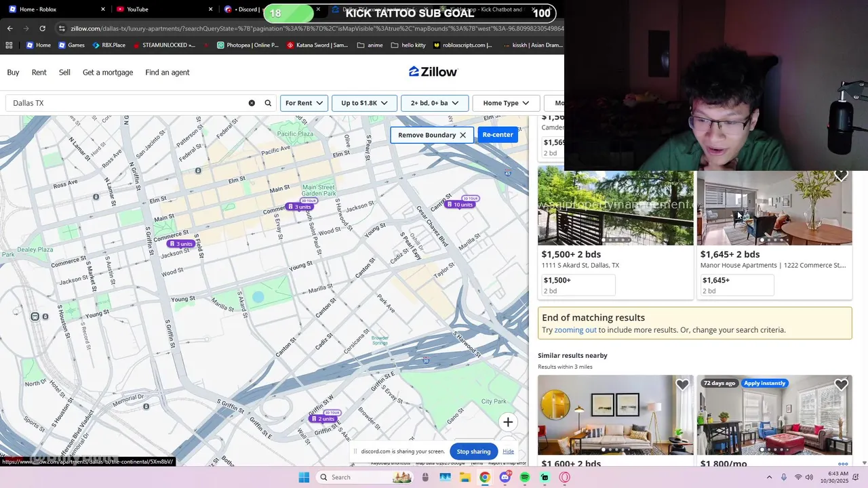The width and height of the screenshot is (868, 488).
Task: Close the YouTube tab
Action: pyautogui.click(x=210, y=9)
